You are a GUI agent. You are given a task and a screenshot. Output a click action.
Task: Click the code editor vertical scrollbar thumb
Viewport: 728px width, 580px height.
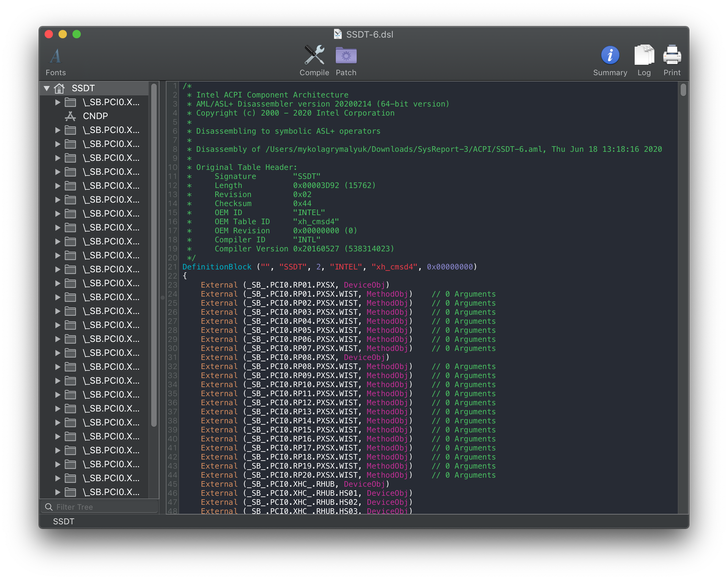click(683, 90)
